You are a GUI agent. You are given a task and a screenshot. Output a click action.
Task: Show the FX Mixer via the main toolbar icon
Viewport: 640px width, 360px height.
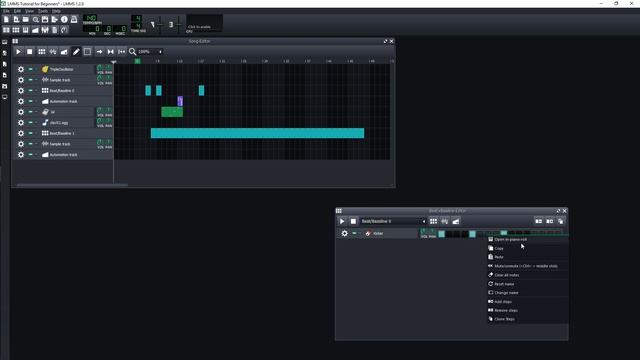[x=45, y=30]
